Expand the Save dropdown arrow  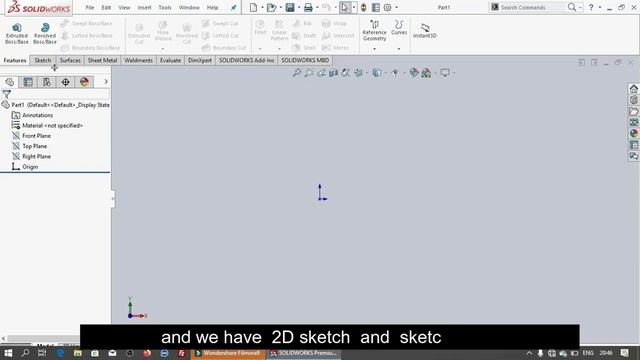point(299,7)
